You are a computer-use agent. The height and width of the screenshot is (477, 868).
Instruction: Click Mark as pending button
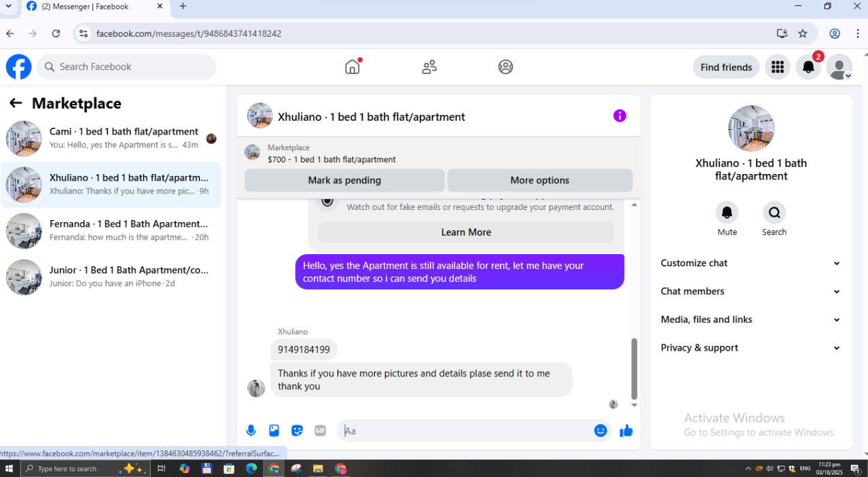(344, 181)
